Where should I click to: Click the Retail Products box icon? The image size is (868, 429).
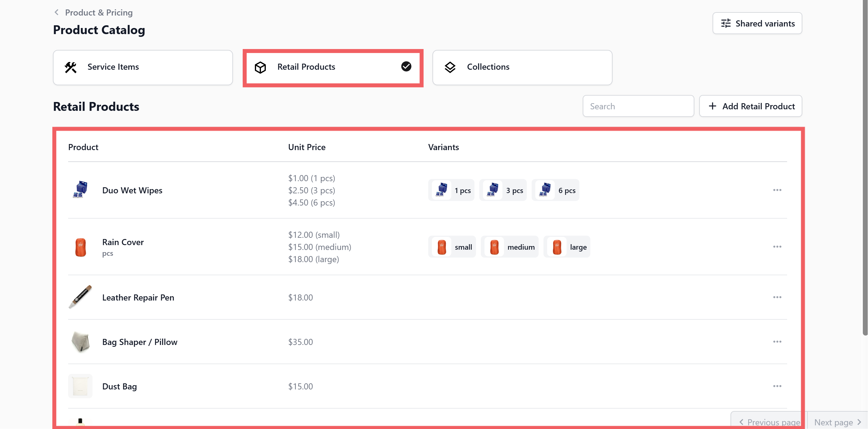point(260,67)
